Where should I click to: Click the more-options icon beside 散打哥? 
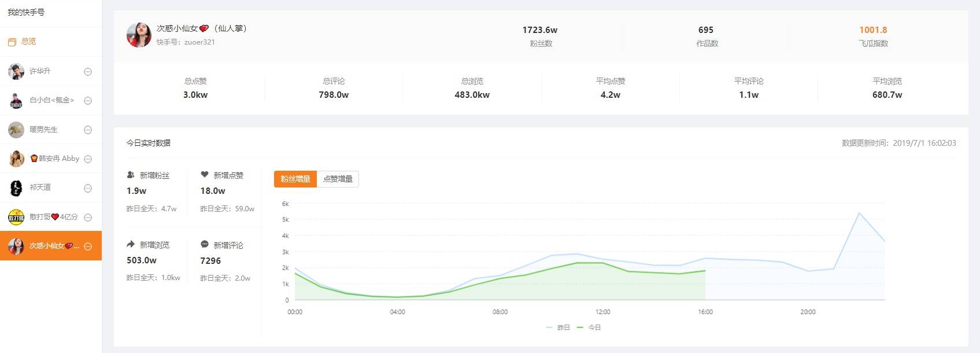pos(88,218)
